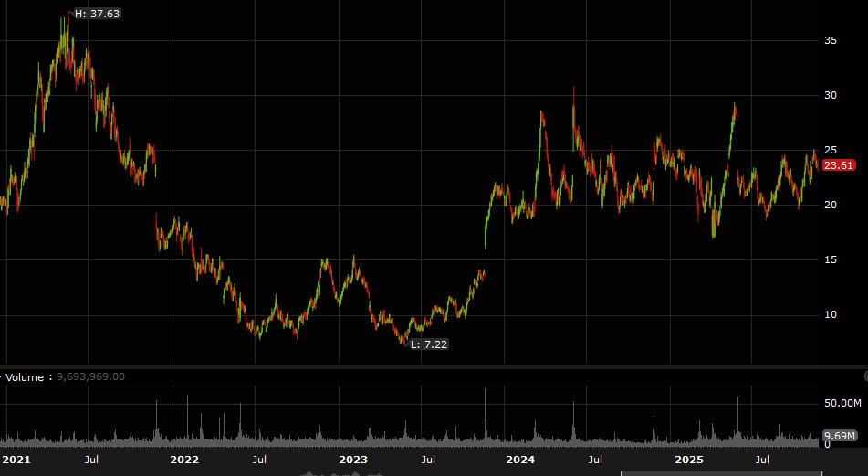Click the 2021 year marker on time axis
This screenshot has height=476, width=868.
[16, 460]
